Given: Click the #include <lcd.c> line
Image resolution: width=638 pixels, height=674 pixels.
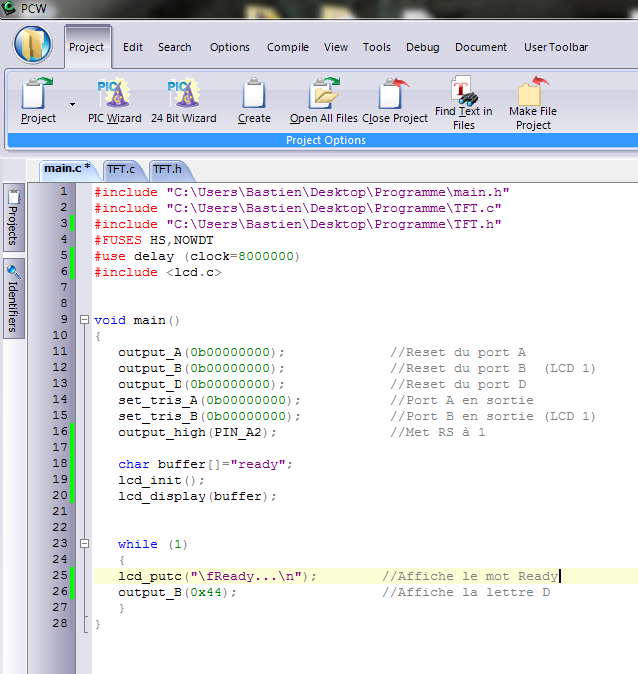Looking at the screenshot, I should (158, 272).
